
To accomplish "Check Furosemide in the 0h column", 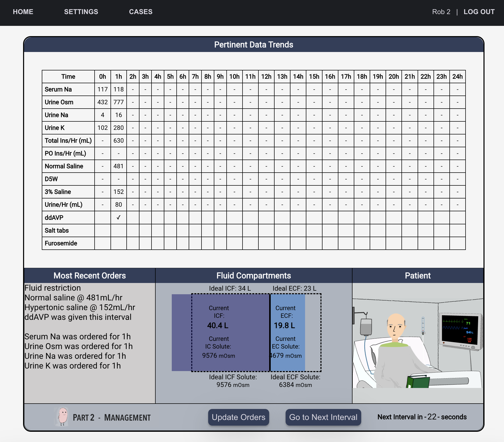I will [x=103, y=243].
